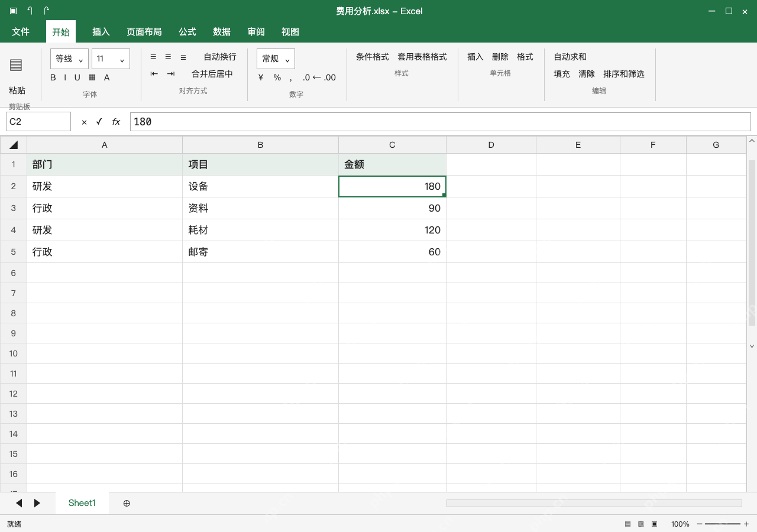Click the redo arrow in the title bar

click(46, 11)
